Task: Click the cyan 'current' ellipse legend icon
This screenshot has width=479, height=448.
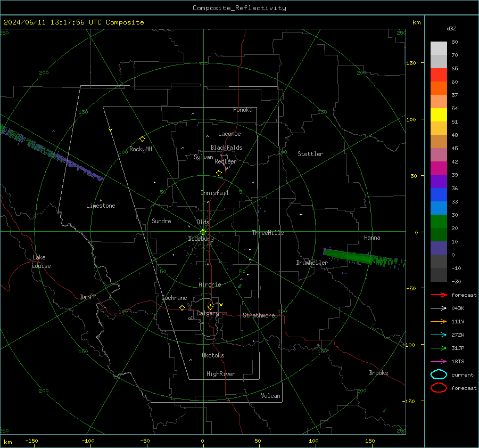Action: pyautogui.click(x=439, y=374)
